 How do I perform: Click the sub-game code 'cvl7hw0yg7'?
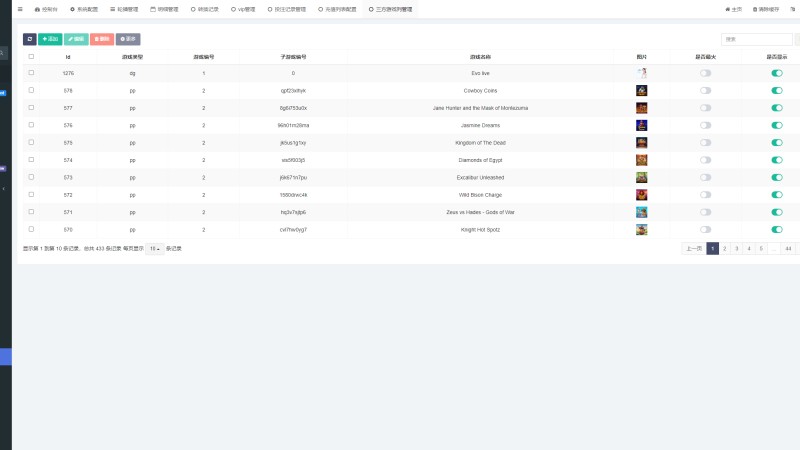(x=293, y=230)
